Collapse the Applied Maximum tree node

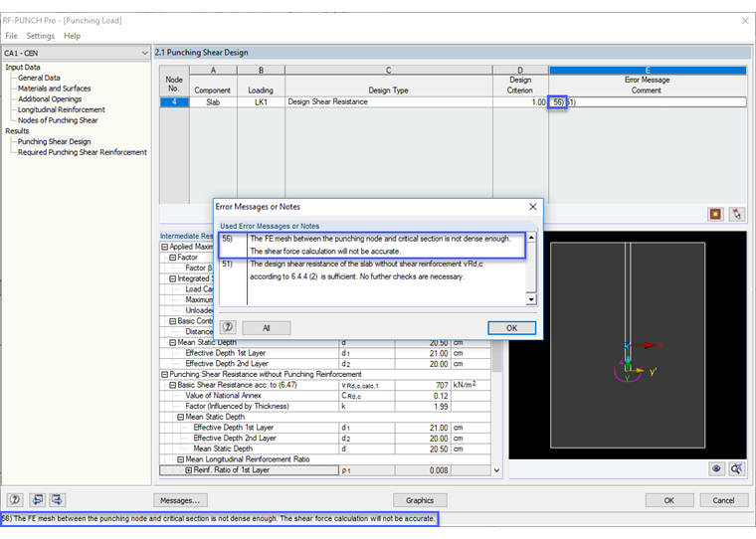[x=164, y=247]
